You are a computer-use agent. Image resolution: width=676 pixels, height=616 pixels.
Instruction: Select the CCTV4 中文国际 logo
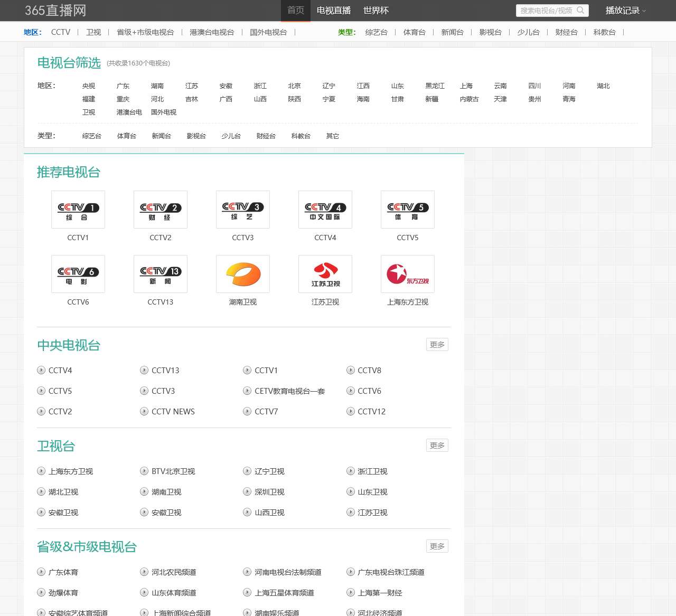325,209
